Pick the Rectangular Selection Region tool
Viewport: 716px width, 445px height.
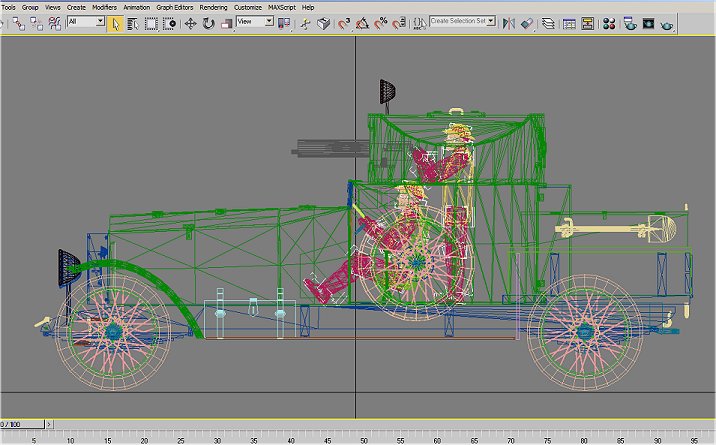pyautogui.click(x=151, y=23)
